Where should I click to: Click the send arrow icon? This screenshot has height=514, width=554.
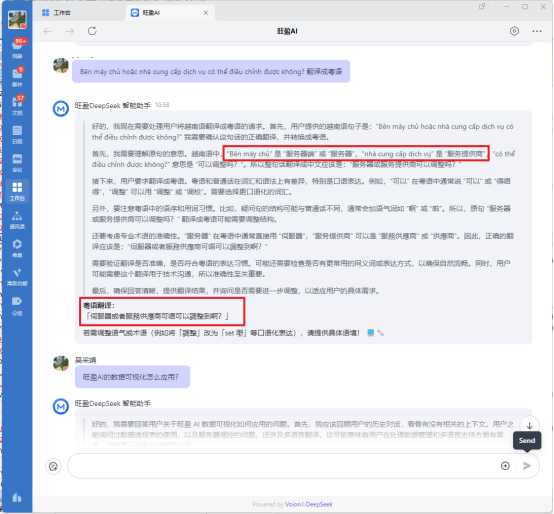tap(527, 466)
